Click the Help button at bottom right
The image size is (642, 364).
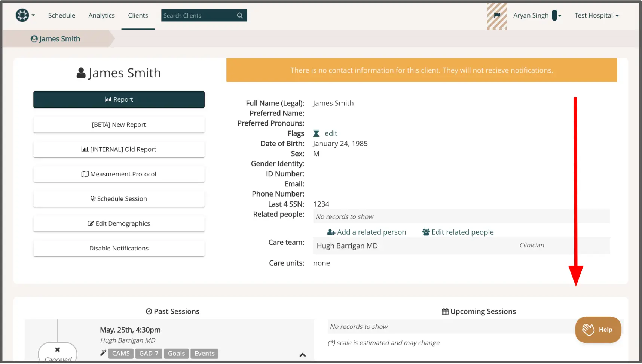pyautogui.click(x=598, y=330)
